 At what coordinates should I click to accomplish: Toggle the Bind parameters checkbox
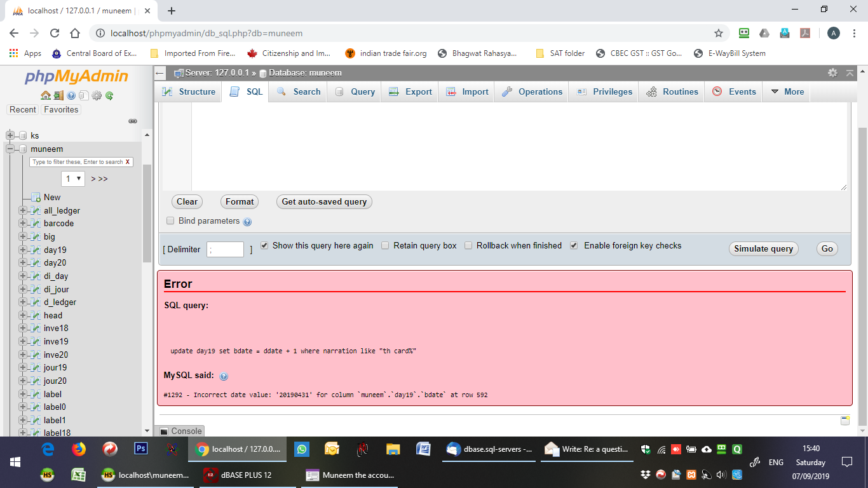[x=170, y=221]
